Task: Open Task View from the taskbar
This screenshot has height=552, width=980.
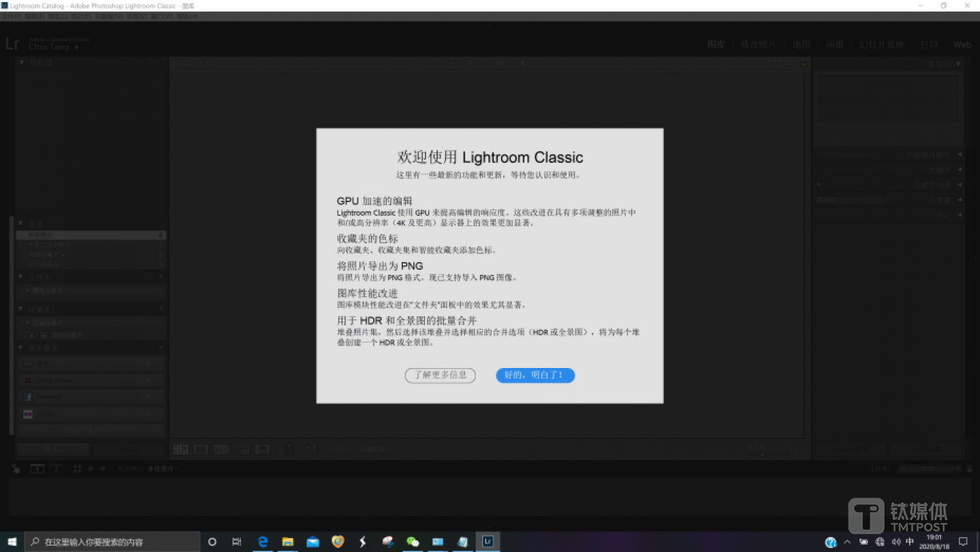Action: point(236,542)
